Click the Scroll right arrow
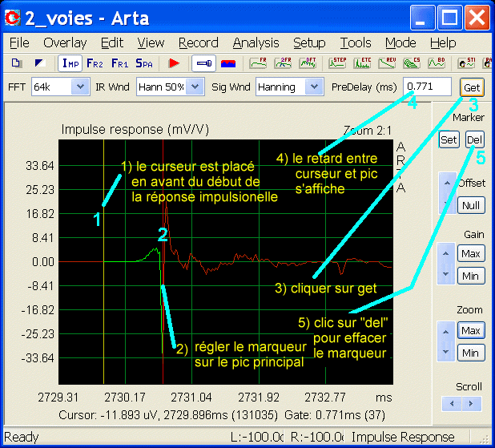495x448 pixels. click(471, 403)
